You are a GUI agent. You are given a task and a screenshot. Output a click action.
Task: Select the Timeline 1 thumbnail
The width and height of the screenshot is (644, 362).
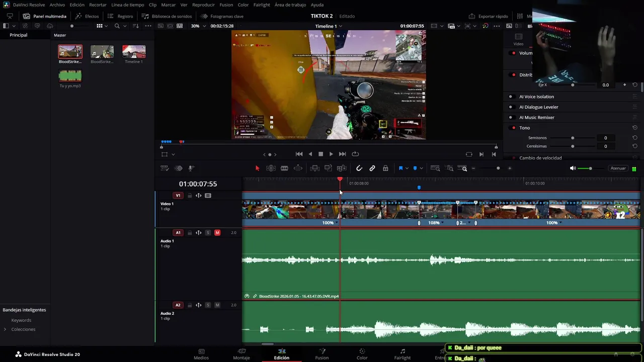[x=134, y=51]
